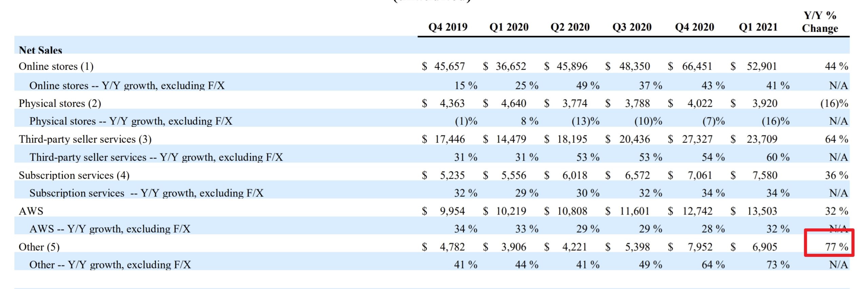Screen dimensions: 868x289
Task: Click Third-party seller Q2 2020 value 18,195
Action: click(x=572, y=139)
